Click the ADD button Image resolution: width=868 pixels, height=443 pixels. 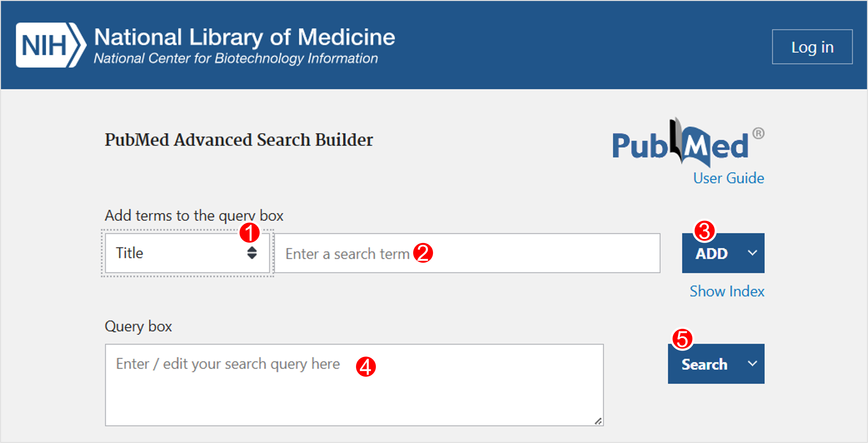(712, 253)
